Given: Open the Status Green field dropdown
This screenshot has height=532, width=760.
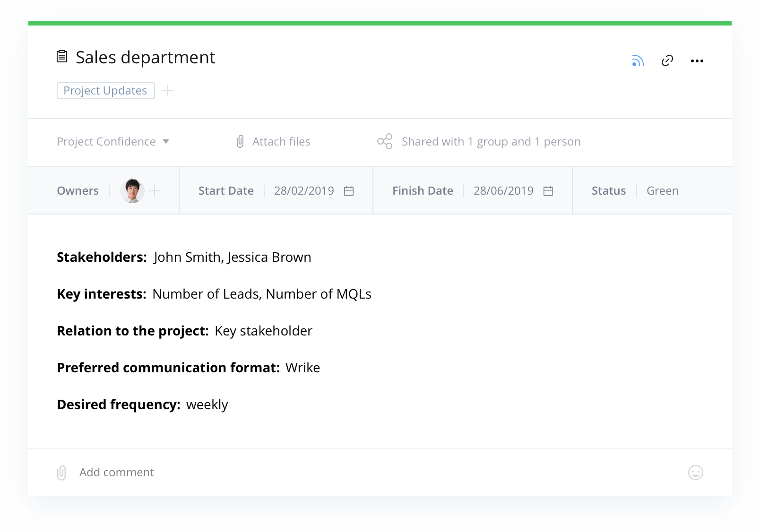Looking at the screenshot, I should [x=662, y=191].
